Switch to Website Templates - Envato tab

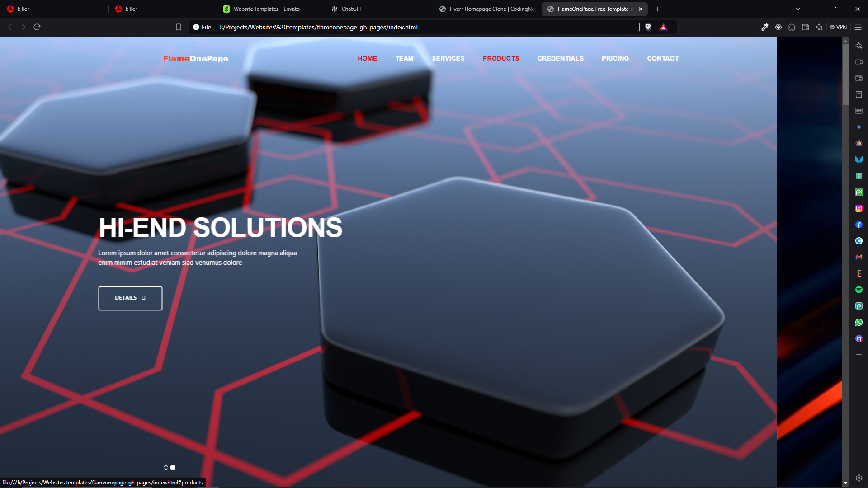pos(270,9)
